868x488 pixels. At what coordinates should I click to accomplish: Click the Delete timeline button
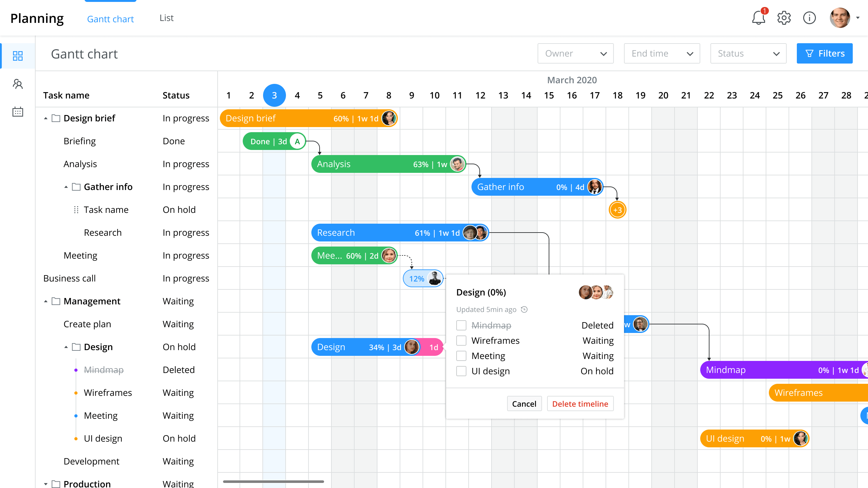click(x=580, y=404)
